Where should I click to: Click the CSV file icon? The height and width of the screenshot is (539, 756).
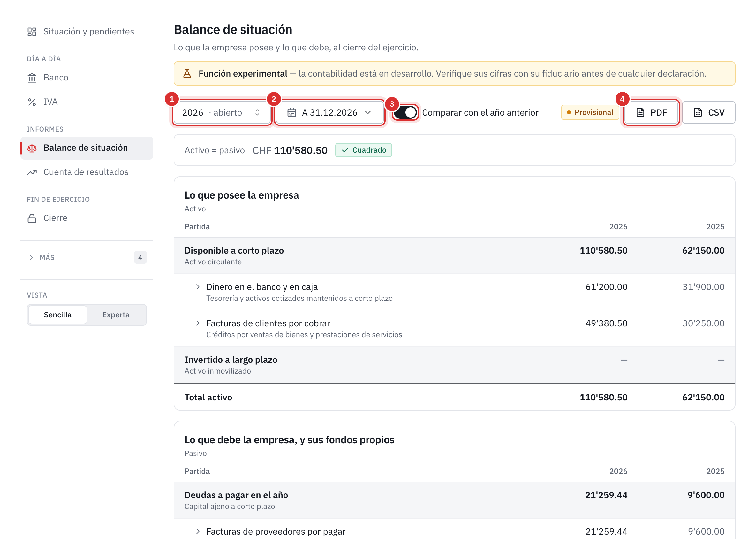coord(698,112)
